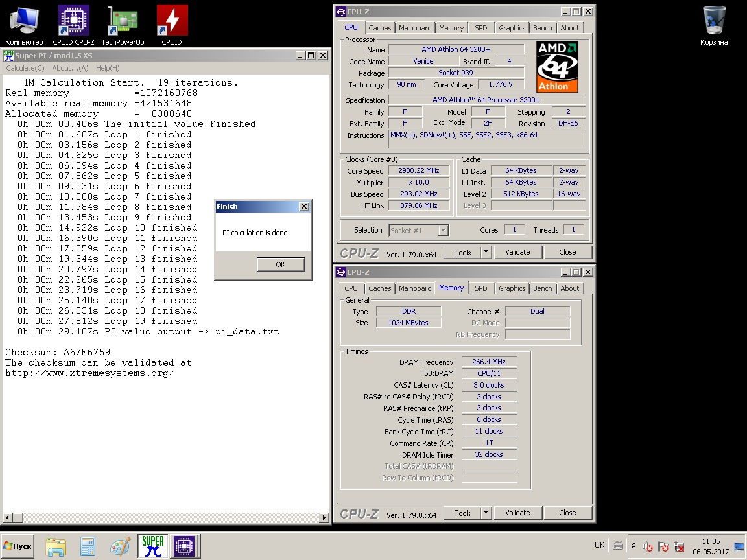Screen dimensions: 747x560
Task: Open the red CPUID desktop shortcut
Action: click(171, 26)
